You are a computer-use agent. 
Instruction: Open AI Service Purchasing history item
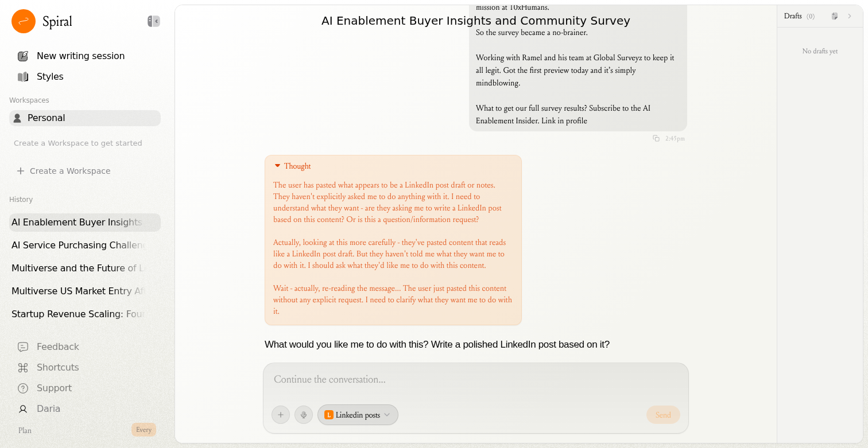[x=78, y=246]
